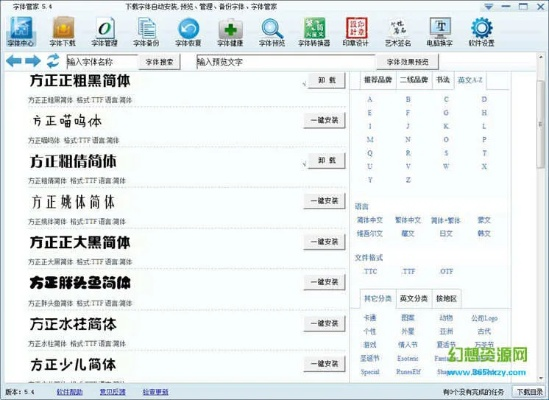Install 方正水柱简体 with 一键安装

(x=325, y=323)
